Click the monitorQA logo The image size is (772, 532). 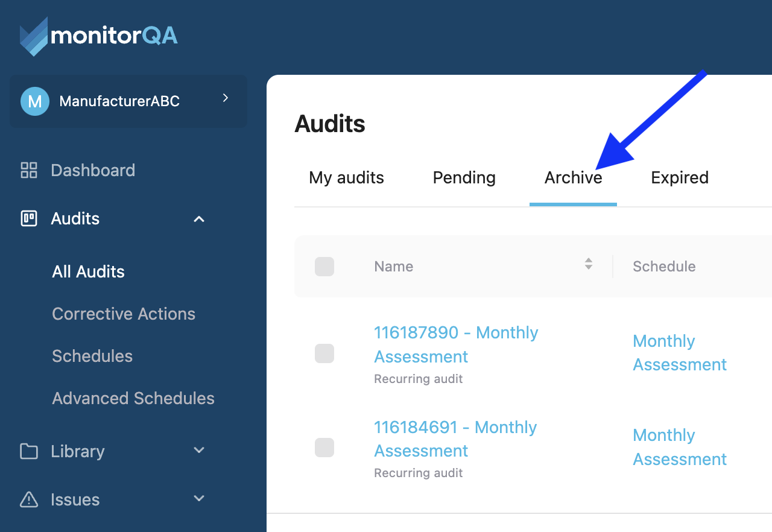tap(98, 37)
